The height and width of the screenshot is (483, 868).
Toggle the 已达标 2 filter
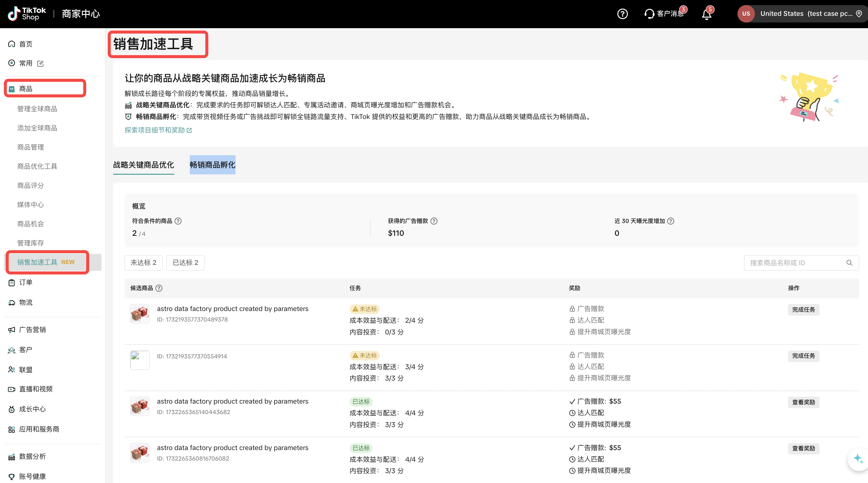click(x=185, y=263)
